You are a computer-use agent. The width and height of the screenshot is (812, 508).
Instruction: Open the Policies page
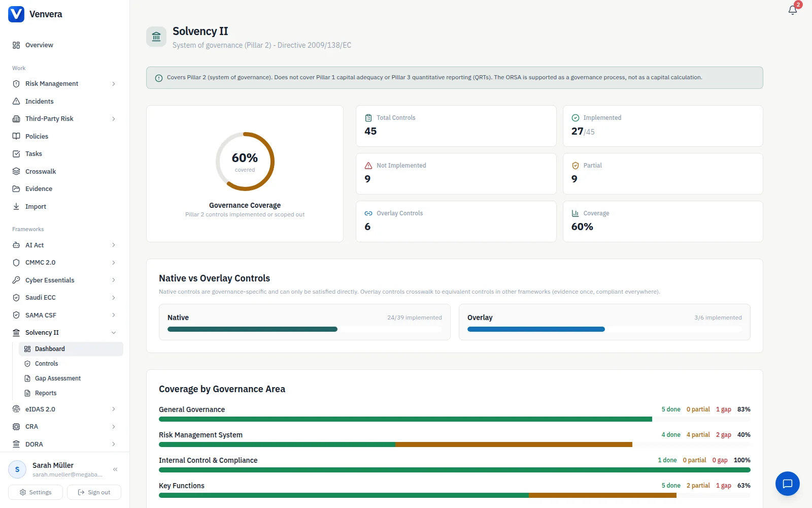point(64,136)
